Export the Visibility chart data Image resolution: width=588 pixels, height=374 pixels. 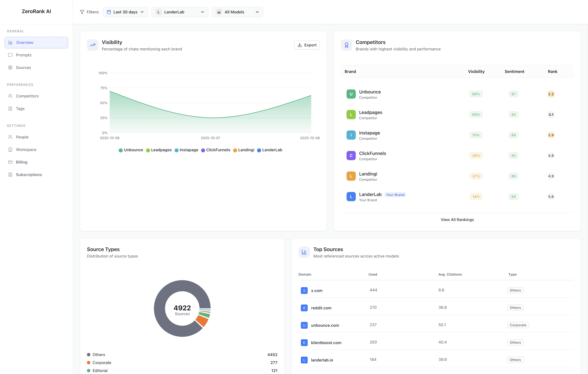(x=307, y=45)
